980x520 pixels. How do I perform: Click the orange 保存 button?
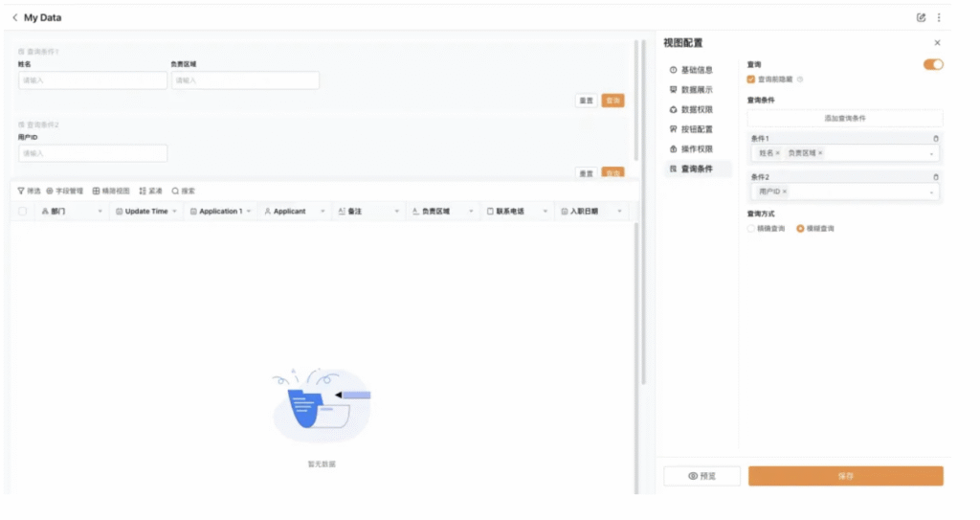pos(845,476)
